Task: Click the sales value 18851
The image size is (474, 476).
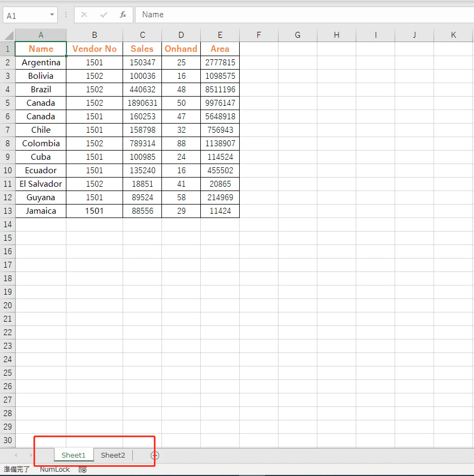Action: (143, 184)
